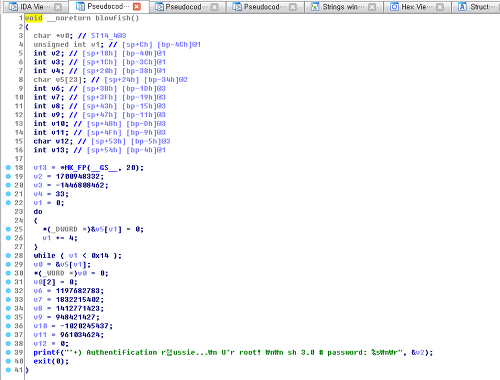Toggle breakpoint dot on line 20
500x380 pixels.
[x=8, y=185]
